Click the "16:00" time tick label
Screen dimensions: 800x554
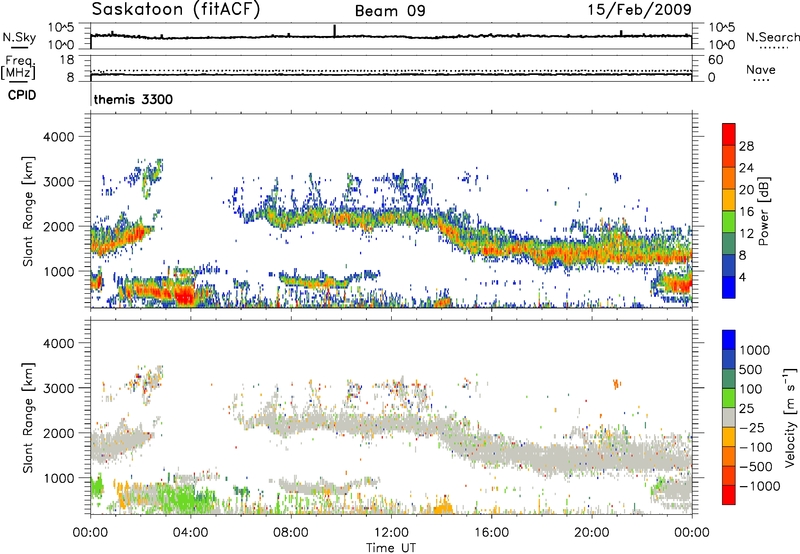(x=491, y=533)
